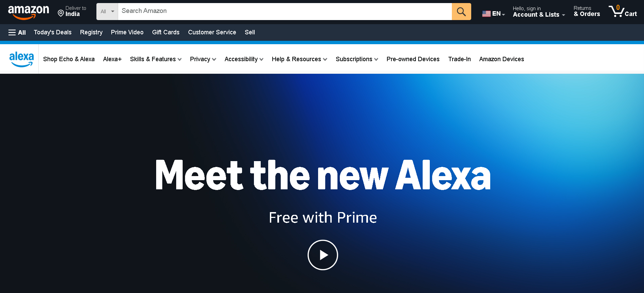Expand the Skills & Features menu
This screenshot has height=293, width=644.
tap(156, 59)
